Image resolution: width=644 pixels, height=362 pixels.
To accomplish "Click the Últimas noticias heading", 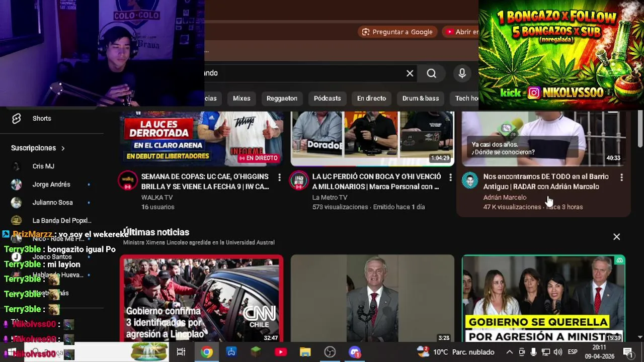I will coord(156,232).
